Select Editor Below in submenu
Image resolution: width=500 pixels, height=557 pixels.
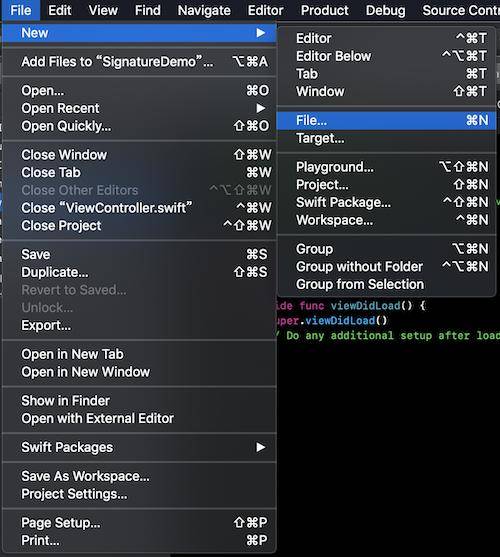click(386, 56)
